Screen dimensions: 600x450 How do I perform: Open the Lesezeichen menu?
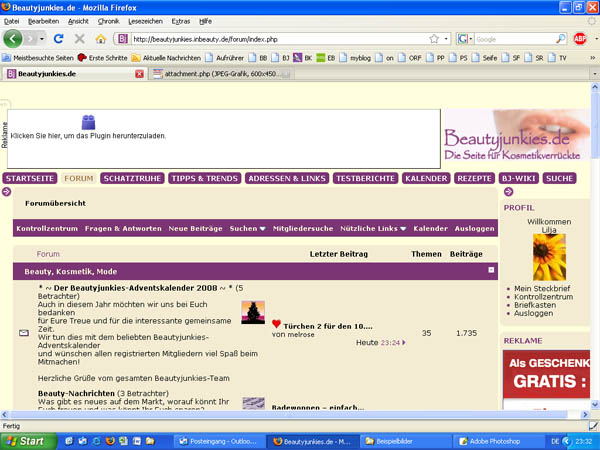[x=146, y=20]
